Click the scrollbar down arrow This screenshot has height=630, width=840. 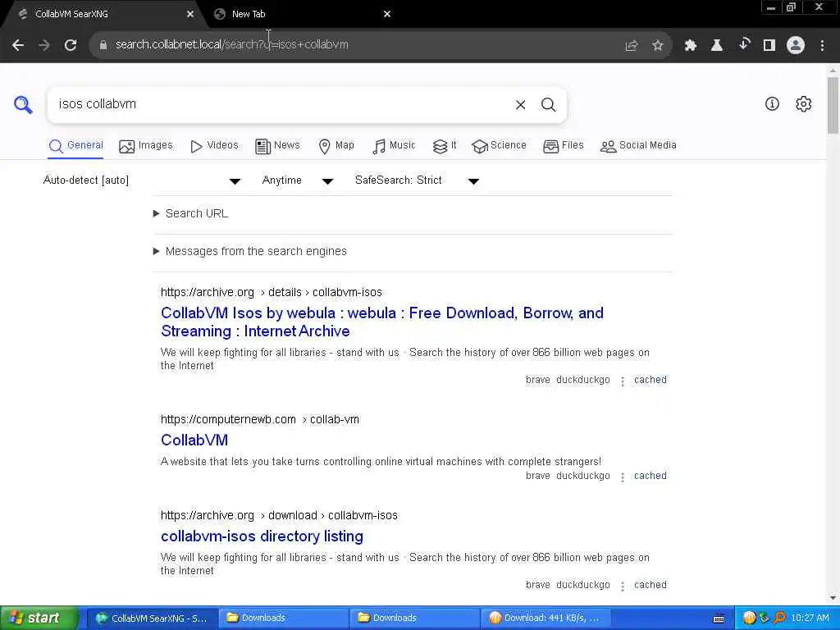(x=833, y=598)
